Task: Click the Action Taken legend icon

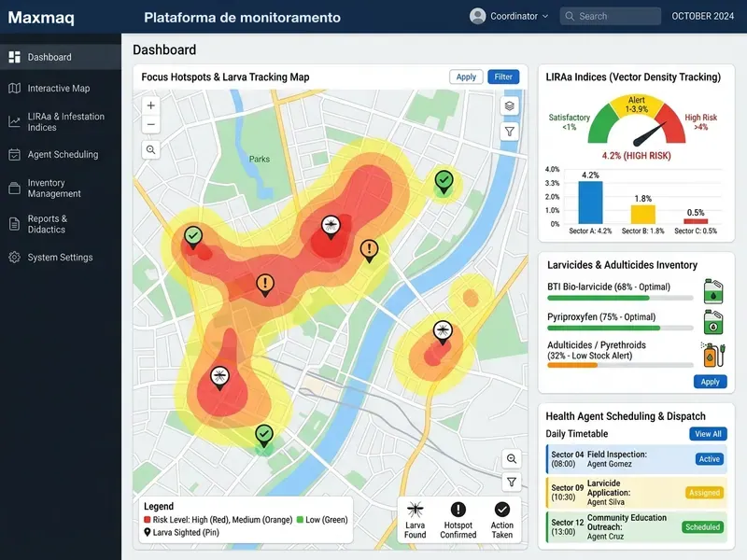Action: pos(501,510)
